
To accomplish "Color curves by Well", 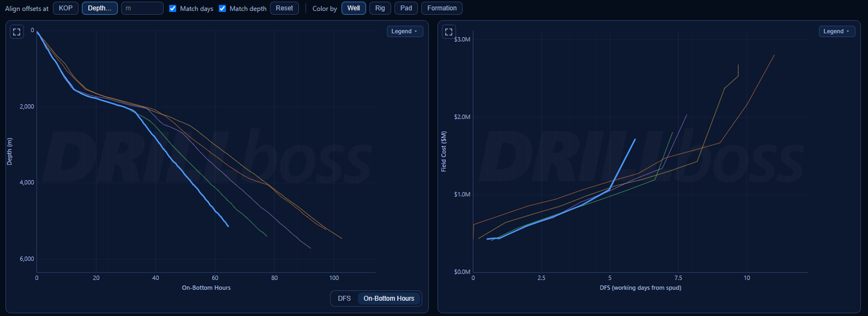I will 354,8.
